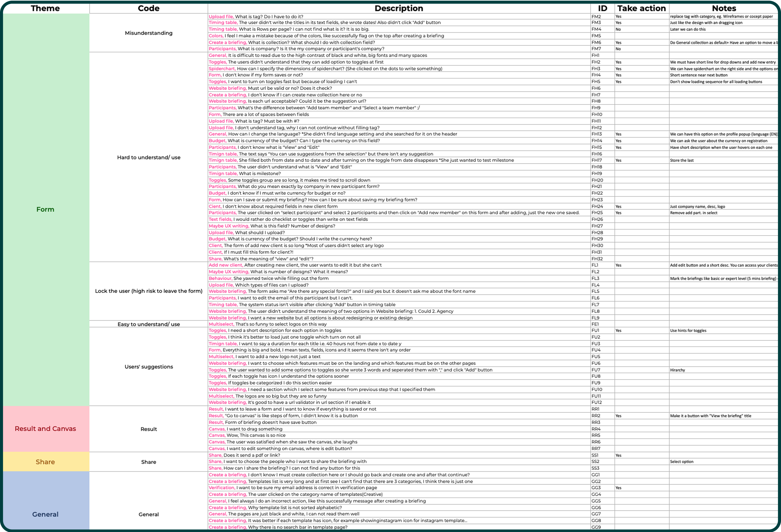This screenshot has height=532, width=781.
Task: Select the 'Store the last' note cell
Action: (x=681, y=160)
